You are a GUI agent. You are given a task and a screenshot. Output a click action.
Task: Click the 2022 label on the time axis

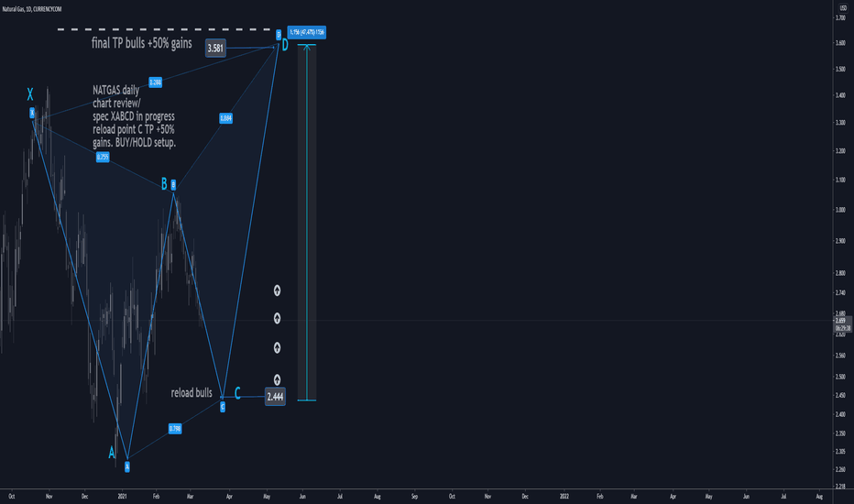click(x=564, y=497)
